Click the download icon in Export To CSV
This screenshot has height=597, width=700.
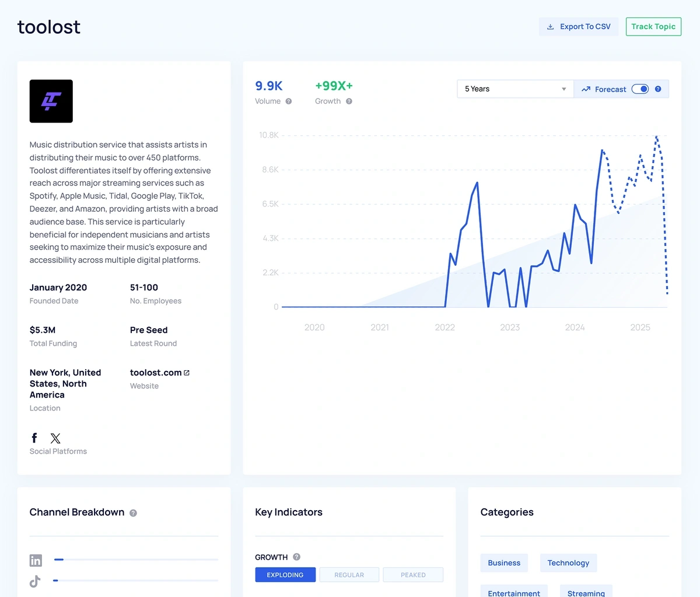coord(550,27)
